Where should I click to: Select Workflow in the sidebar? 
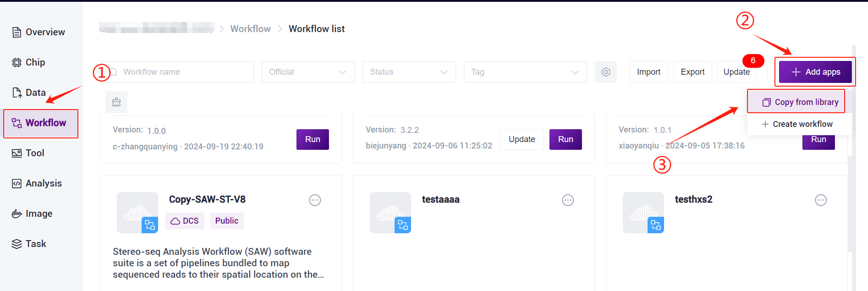(x=41, y=123)
